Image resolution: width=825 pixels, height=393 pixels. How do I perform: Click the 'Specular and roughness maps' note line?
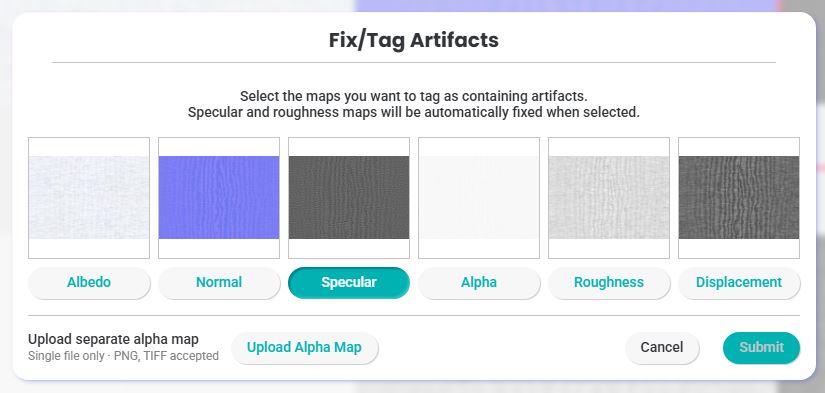(414, 113)
